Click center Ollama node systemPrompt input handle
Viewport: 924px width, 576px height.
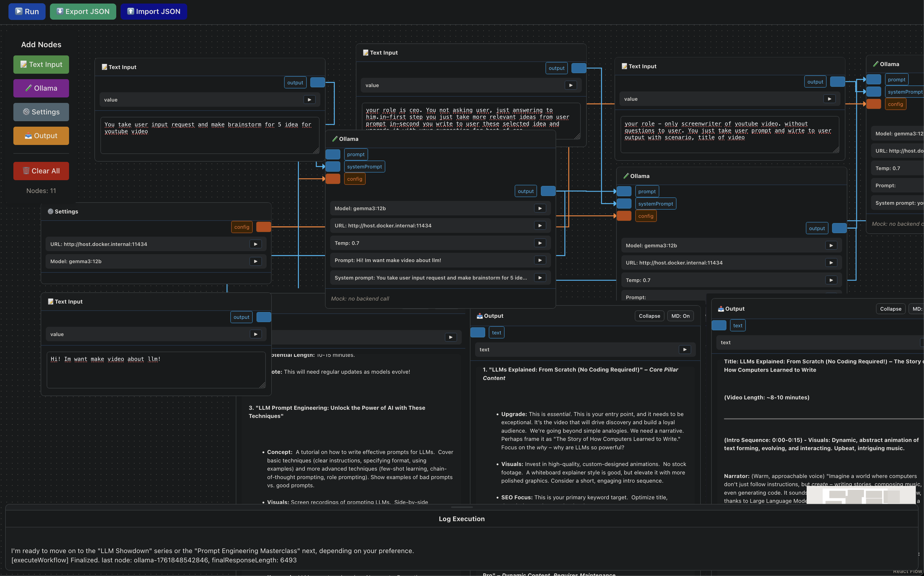tap(333, 167)
